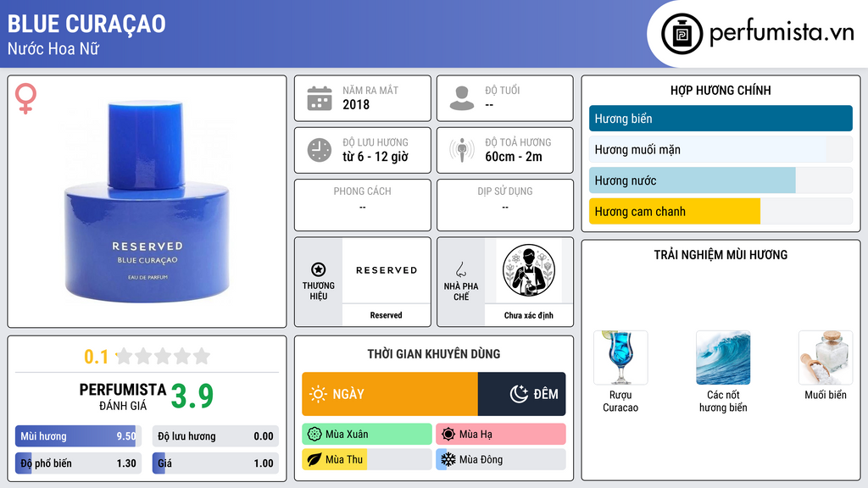Click the Ngày daytime segment
The image size is (868, 488).
390,394
